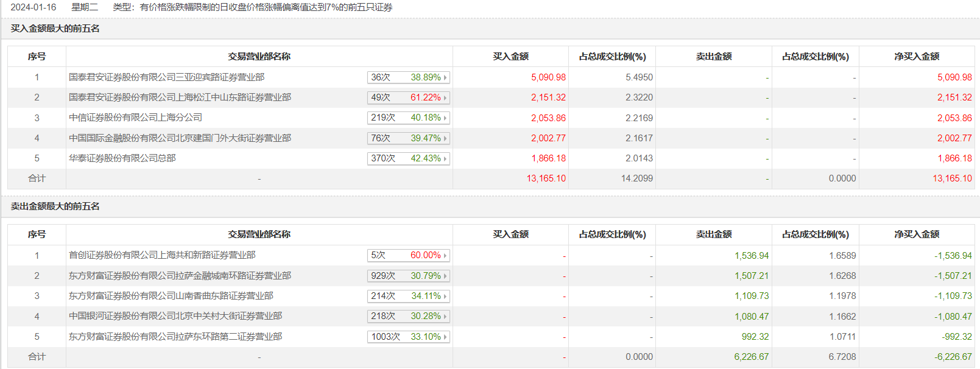The image size is (980, 369).
Task: Click 中信证券股份有限公司上海分公司 link
Action: coord(135,118)
